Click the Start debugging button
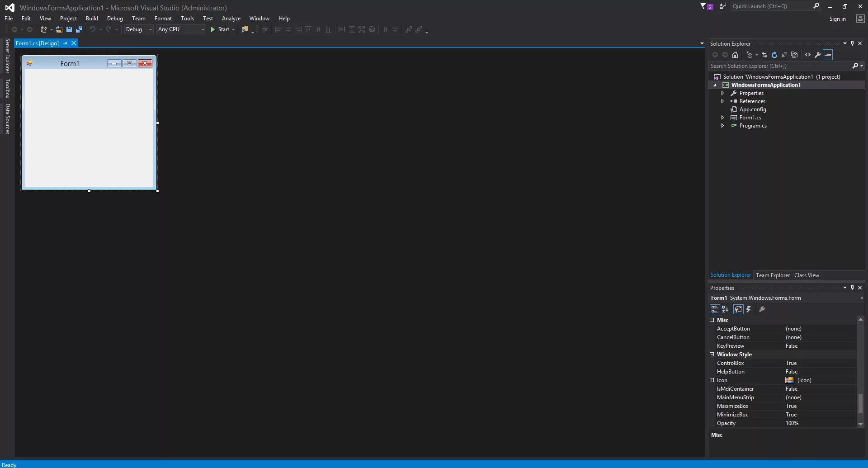 click(220, 29)
